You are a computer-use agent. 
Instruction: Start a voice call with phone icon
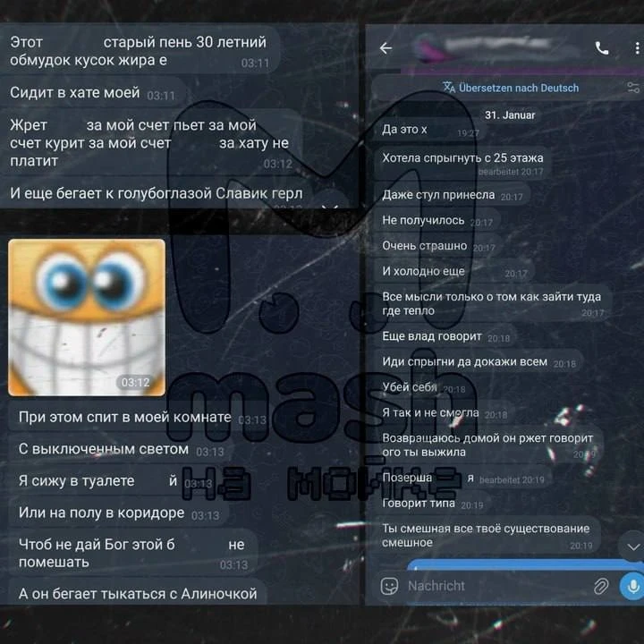(602, 48)
